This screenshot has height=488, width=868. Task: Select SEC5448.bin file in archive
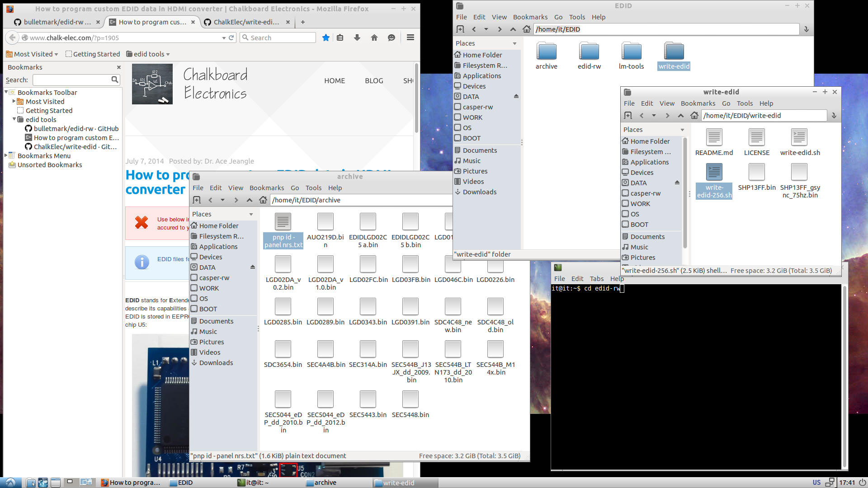(x=410, y=404)
